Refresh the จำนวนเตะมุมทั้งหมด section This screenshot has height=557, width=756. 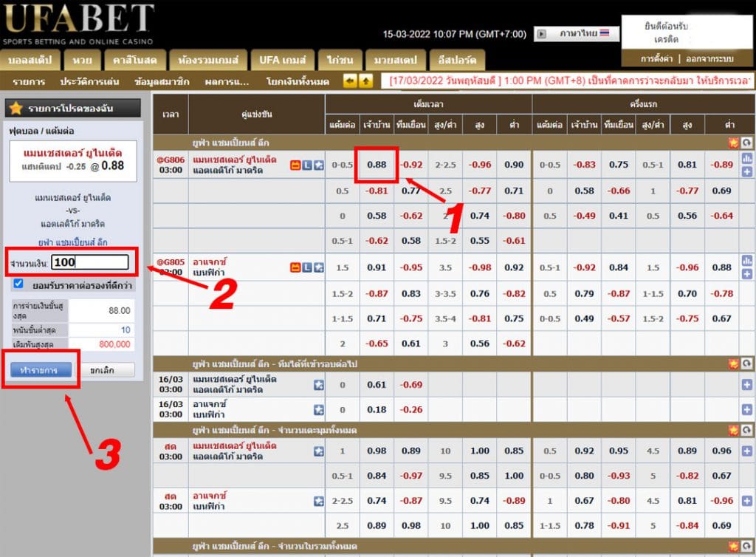pos(746,430)
